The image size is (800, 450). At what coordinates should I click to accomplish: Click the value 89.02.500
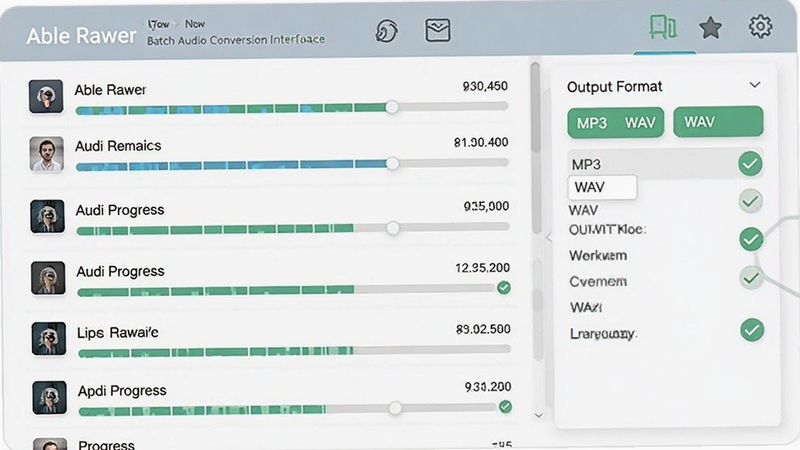[x=483, y=329]
